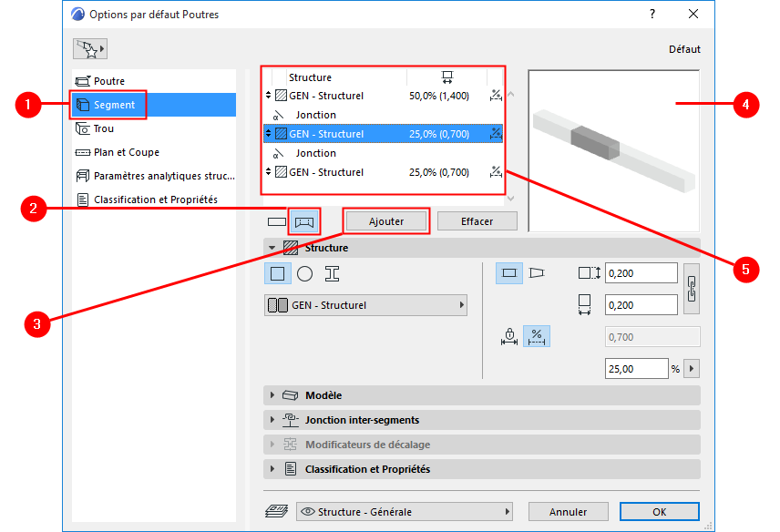Select complex profile cross-section shape
The image size is (780, 532).
[332, 273]
